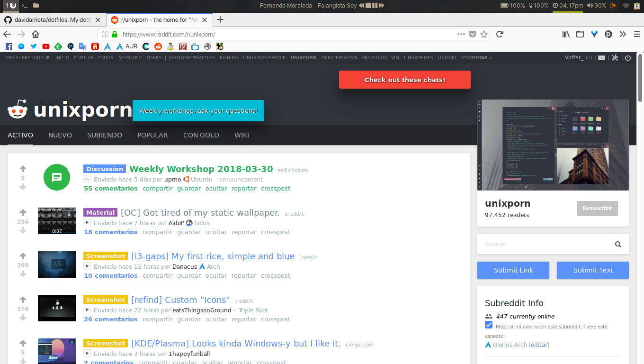The width and height of the screenshot is (644, 364).
Task: Switch to the davidarrieta/dotfiles GitHub tab
Action: click(x=53, y=20)
